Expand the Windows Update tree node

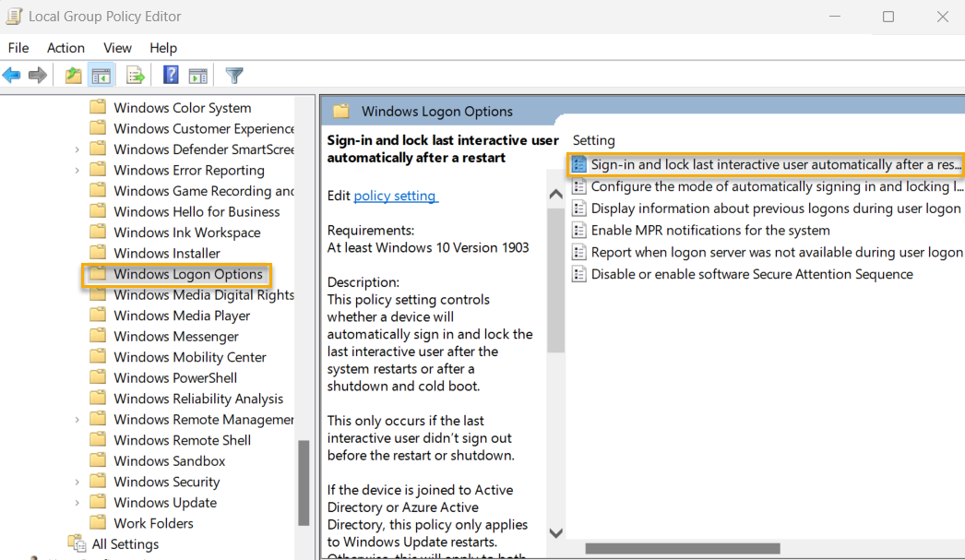click(x=77, y=503)
